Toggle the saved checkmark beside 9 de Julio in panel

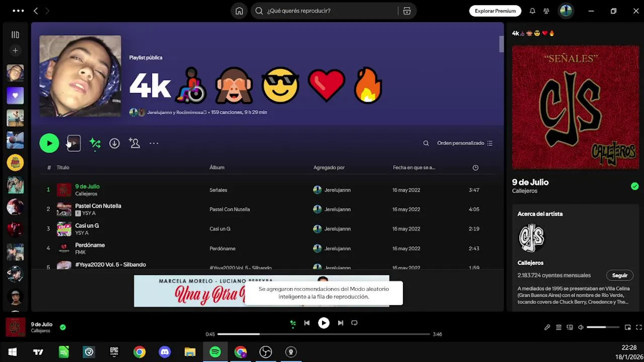point(634,186)
